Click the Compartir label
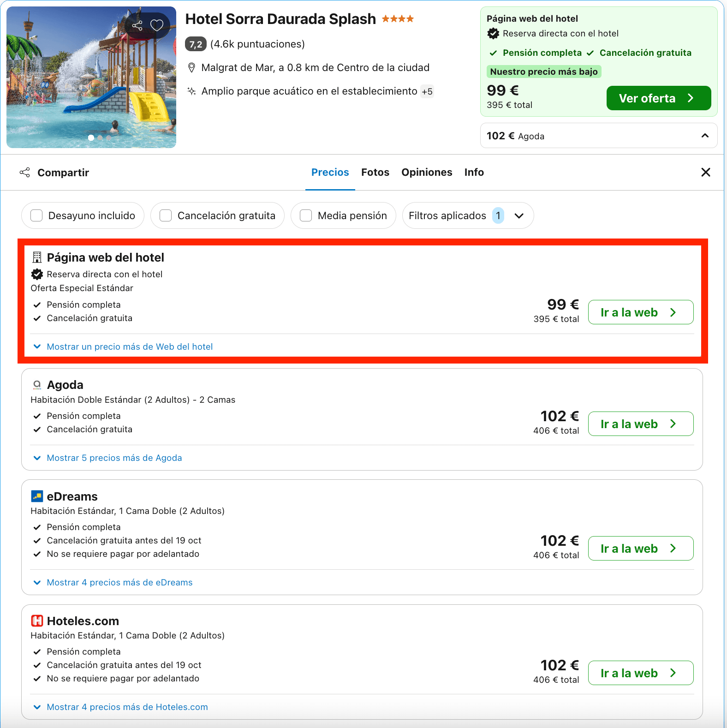 (x=63, y=173)
